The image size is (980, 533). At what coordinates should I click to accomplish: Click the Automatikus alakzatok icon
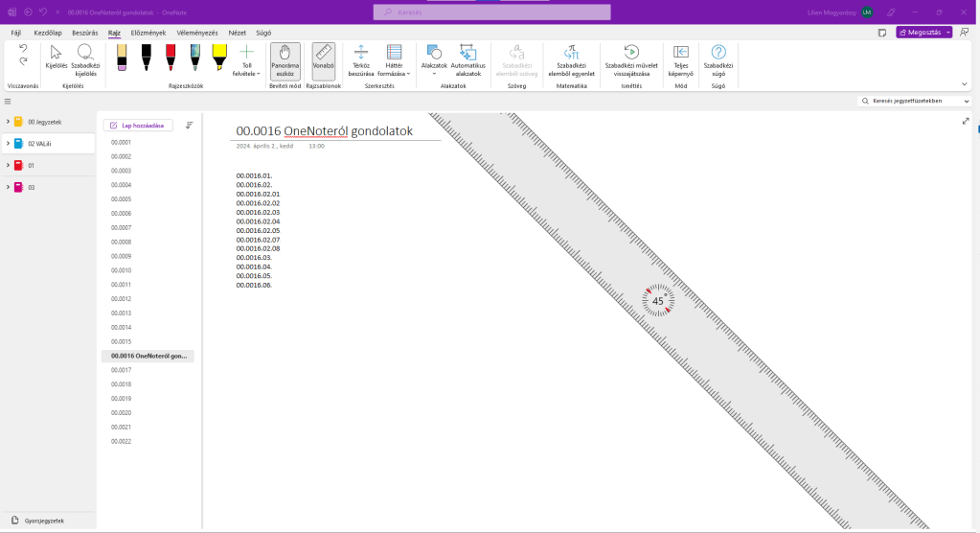coord(468,59)
